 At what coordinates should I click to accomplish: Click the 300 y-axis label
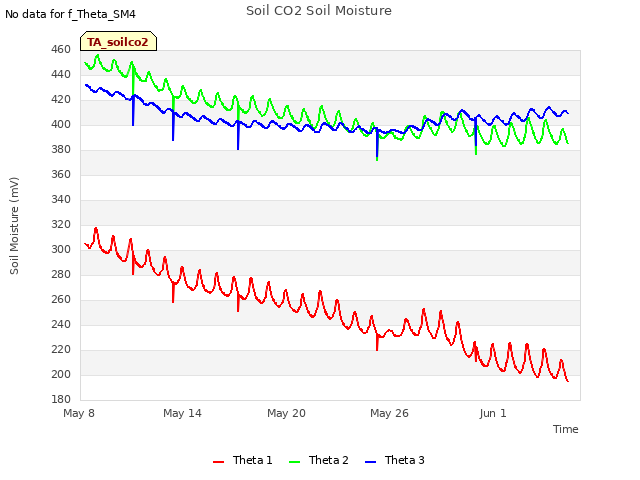[61, 249]
